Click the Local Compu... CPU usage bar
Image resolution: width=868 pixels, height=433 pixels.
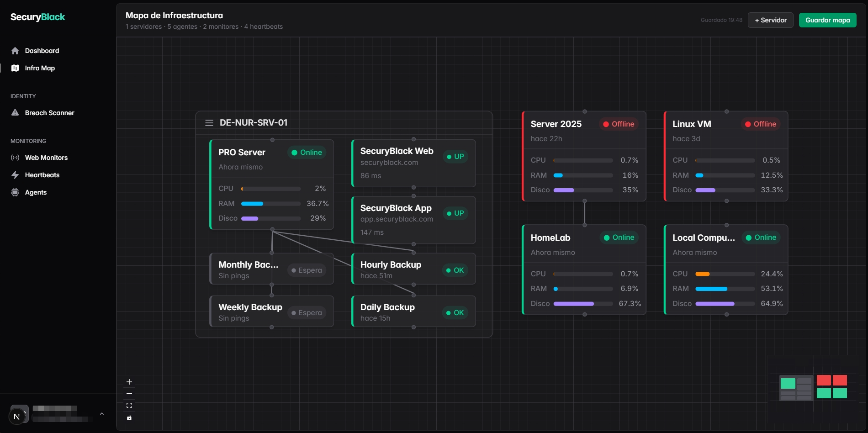click(x=725, y=274)
